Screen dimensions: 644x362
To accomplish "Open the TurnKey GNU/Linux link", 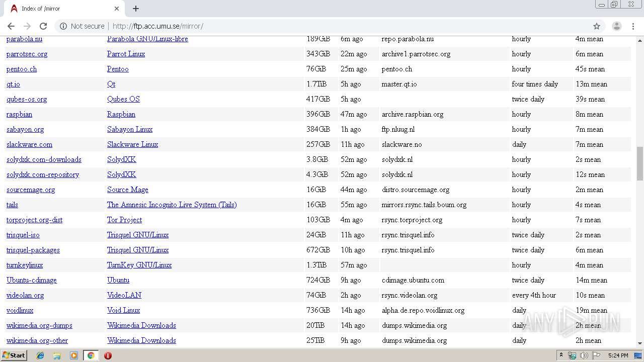I will pos(139,265).
